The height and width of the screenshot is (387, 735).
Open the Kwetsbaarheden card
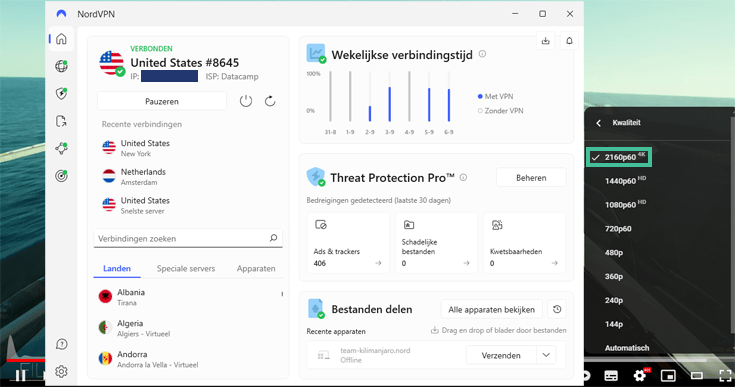point(525,242)
